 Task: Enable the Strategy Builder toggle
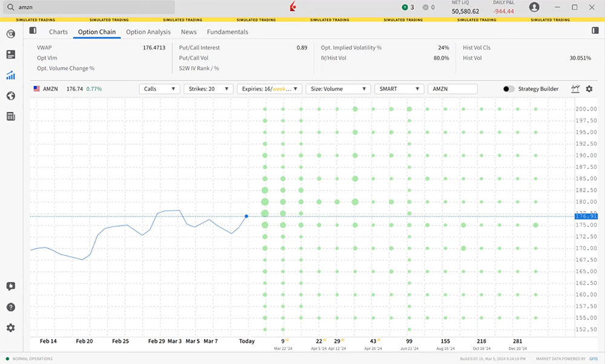pyautogui.click(x=509, y=89)
